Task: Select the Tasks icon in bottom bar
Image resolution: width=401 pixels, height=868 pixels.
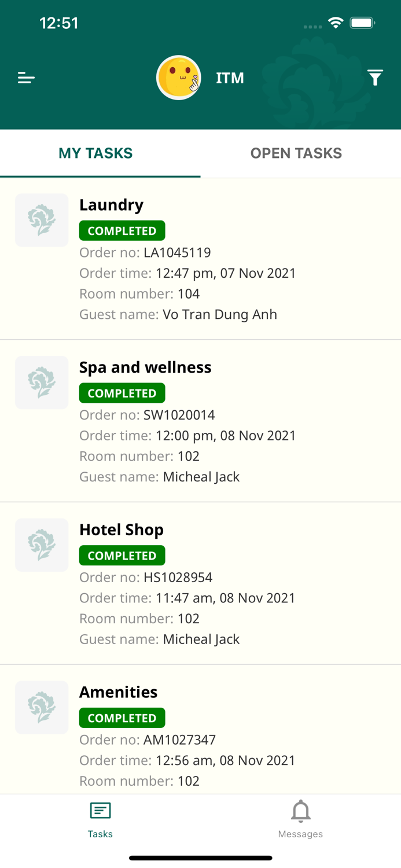Action: (x=100, y=818)
